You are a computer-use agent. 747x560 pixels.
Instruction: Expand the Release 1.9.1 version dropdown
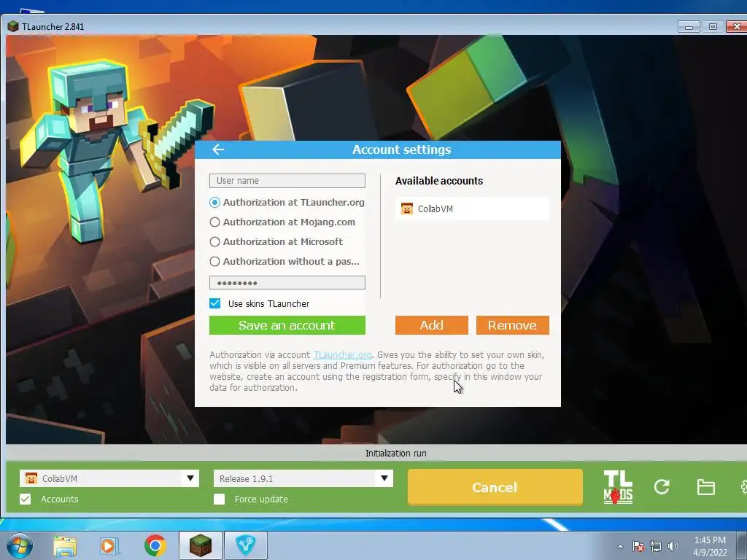click(x=384, y=478)
